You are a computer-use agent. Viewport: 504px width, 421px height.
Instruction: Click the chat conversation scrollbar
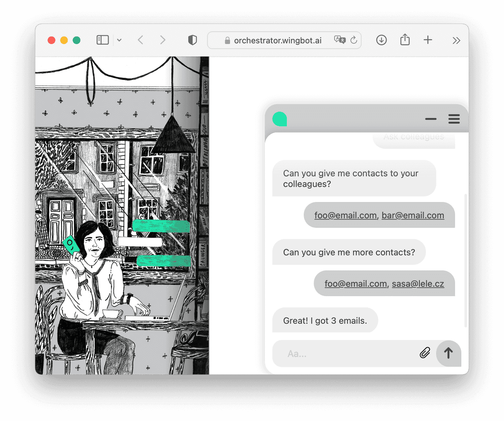465,260
